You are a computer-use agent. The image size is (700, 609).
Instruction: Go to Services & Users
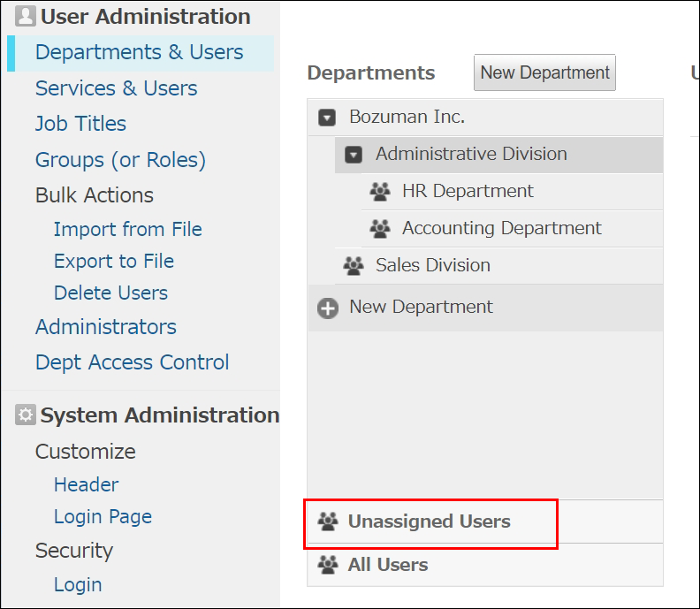click(116, 88)
